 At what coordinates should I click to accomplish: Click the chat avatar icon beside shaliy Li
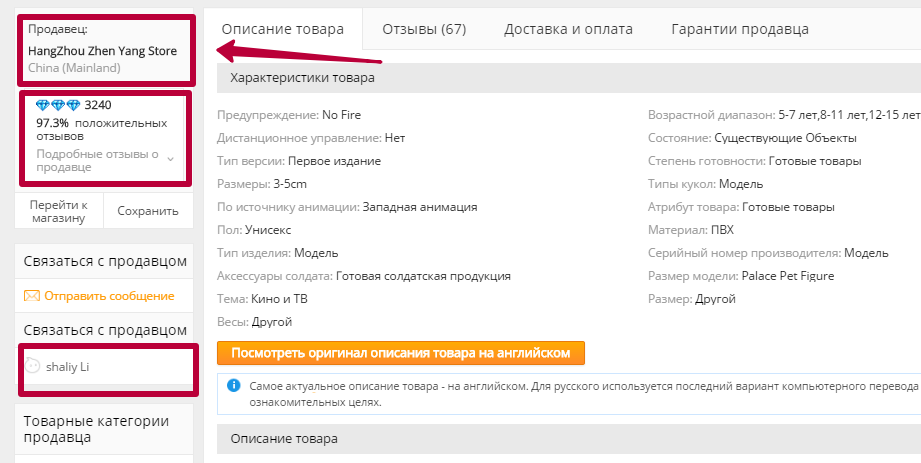tap(32, 366)
